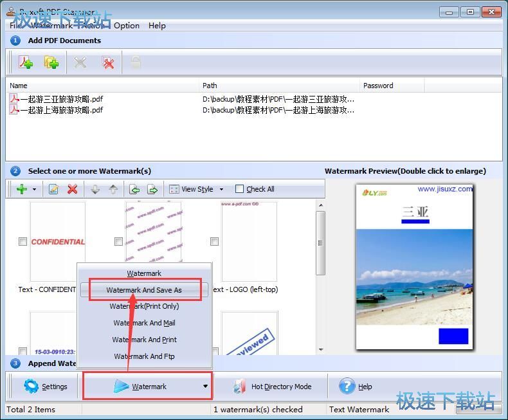The width and height of the screenshot is (508, 420).
Task: Click the watermark list scrollbar thumb
Action: (x=320, y=243)
